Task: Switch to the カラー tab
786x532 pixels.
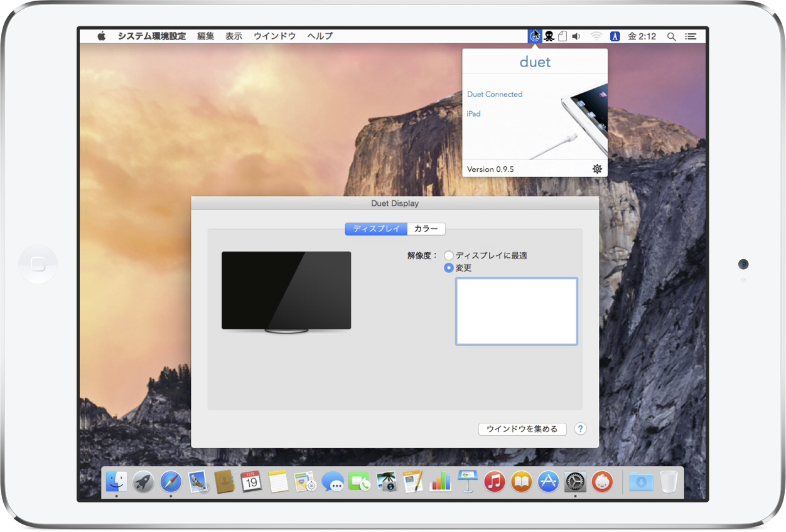Action: click(426, 229)
